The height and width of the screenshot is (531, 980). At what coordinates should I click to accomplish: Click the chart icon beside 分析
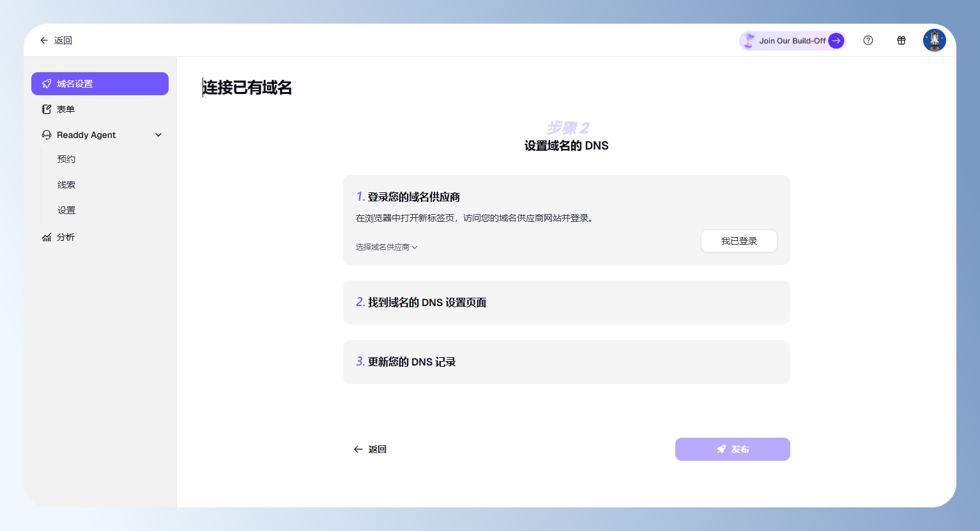pyautogui.click(x=47, y=237)
